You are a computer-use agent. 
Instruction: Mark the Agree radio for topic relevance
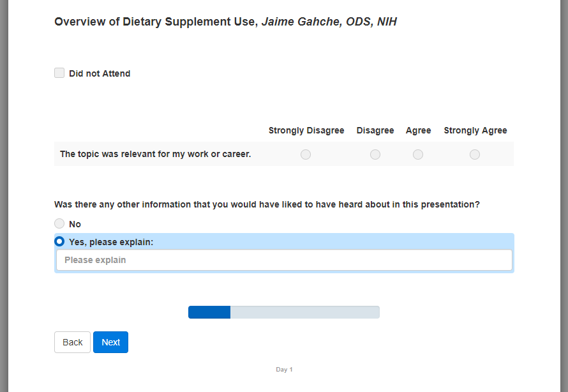[x=418, y=155]
